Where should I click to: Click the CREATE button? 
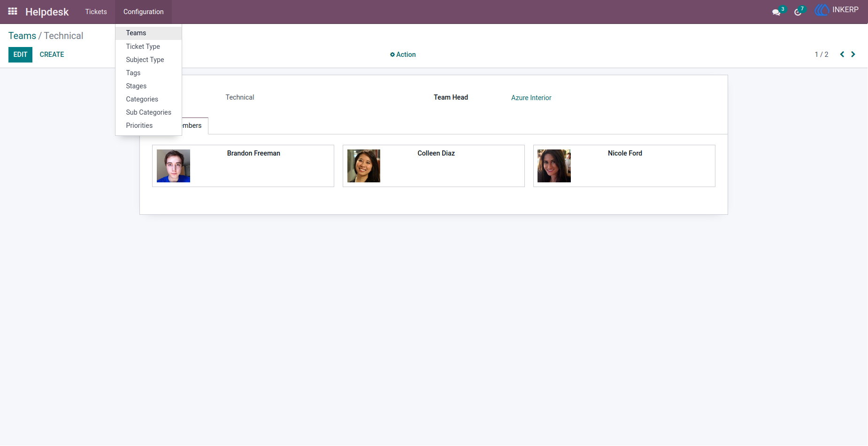click(x=52, y=55)
